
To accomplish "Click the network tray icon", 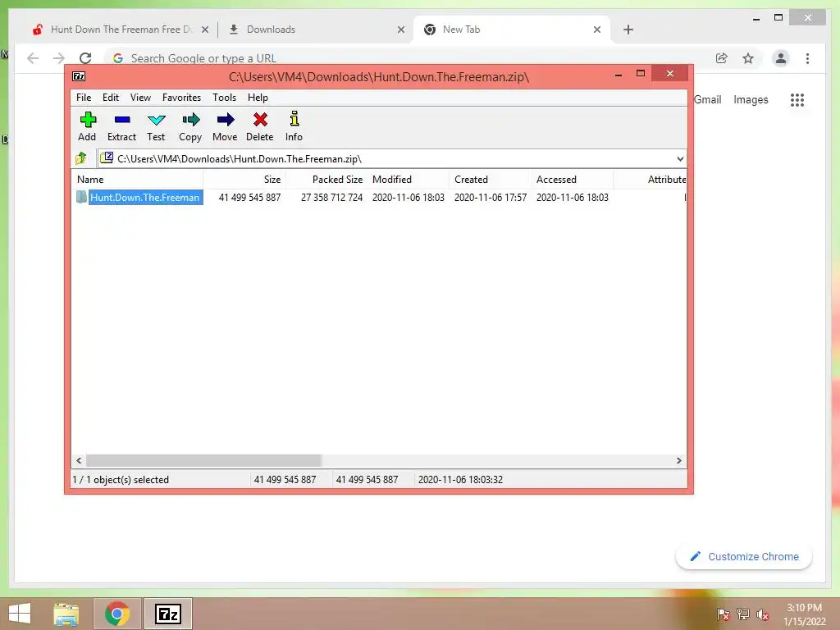I will pos(742,614).
